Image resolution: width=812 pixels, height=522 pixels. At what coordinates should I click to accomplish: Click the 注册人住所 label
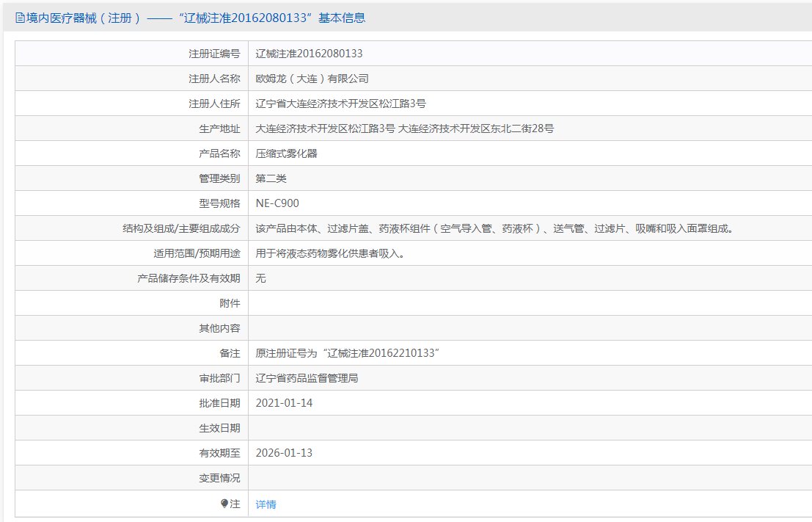click(214, 104)
